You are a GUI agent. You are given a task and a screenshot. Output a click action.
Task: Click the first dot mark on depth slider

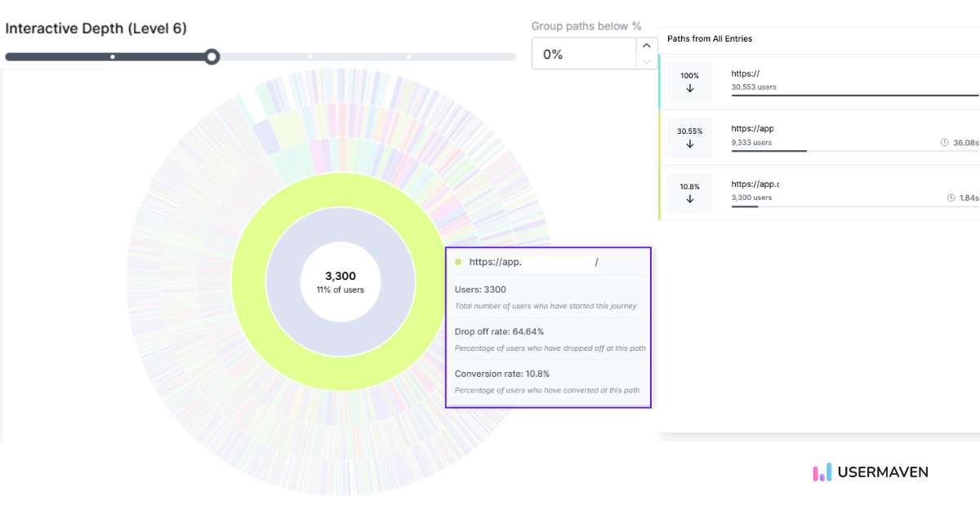113,57
